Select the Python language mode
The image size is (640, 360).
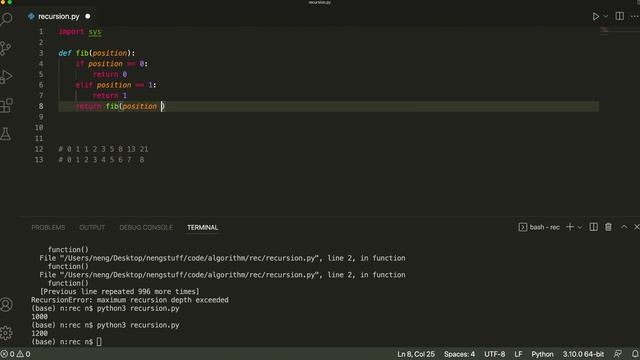click(x=542, y=354)
